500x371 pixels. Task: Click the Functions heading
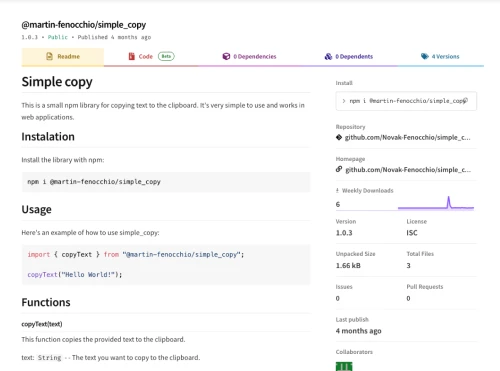pyautogui.click(x=46, y=302)
